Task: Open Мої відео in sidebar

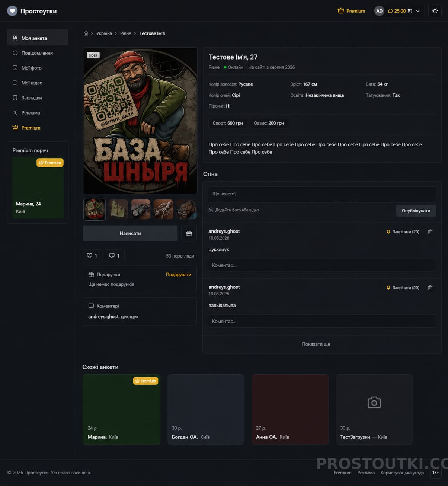Action: [x=38, y=83]
